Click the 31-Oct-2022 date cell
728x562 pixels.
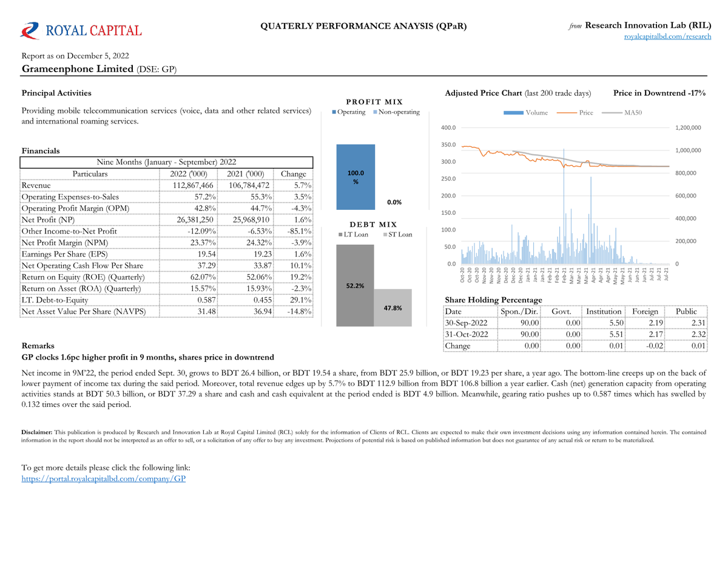coord(467,335)
